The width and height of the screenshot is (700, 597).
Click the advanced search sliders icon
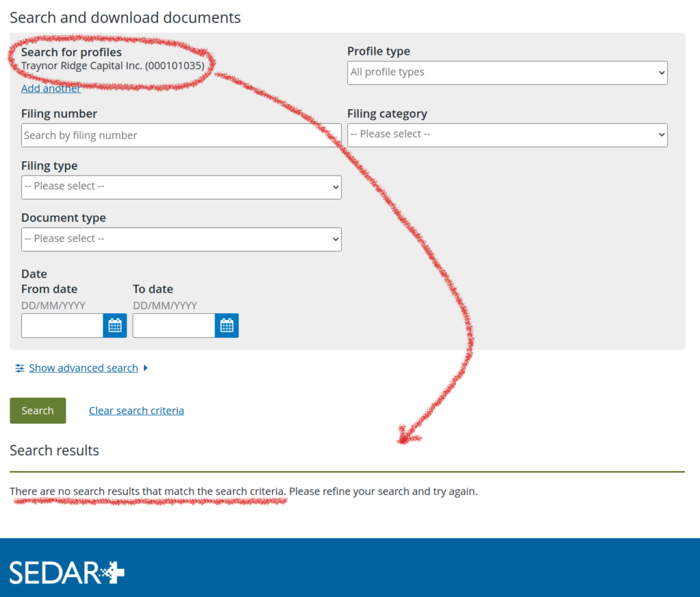click(20, 368)
